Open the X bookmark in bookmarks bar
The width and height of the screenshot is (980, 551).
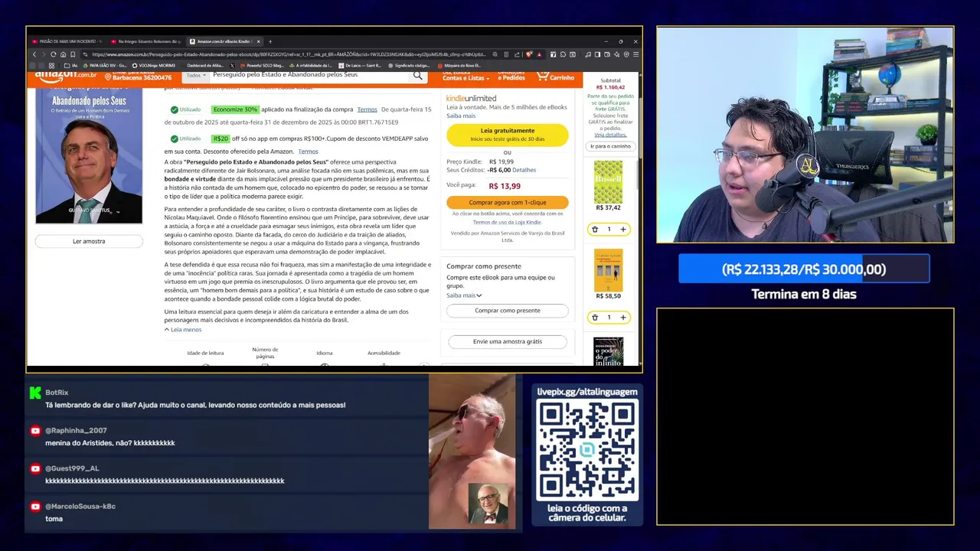(232, 66)
